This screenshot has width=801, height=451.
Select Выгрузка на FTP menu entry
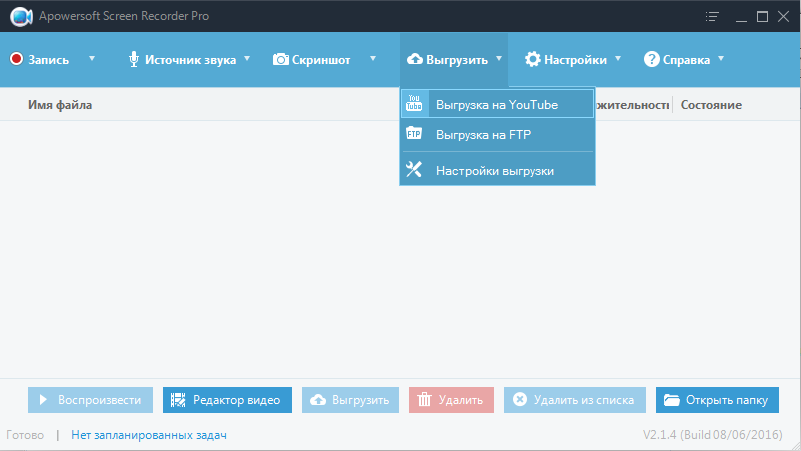[498, 134]
